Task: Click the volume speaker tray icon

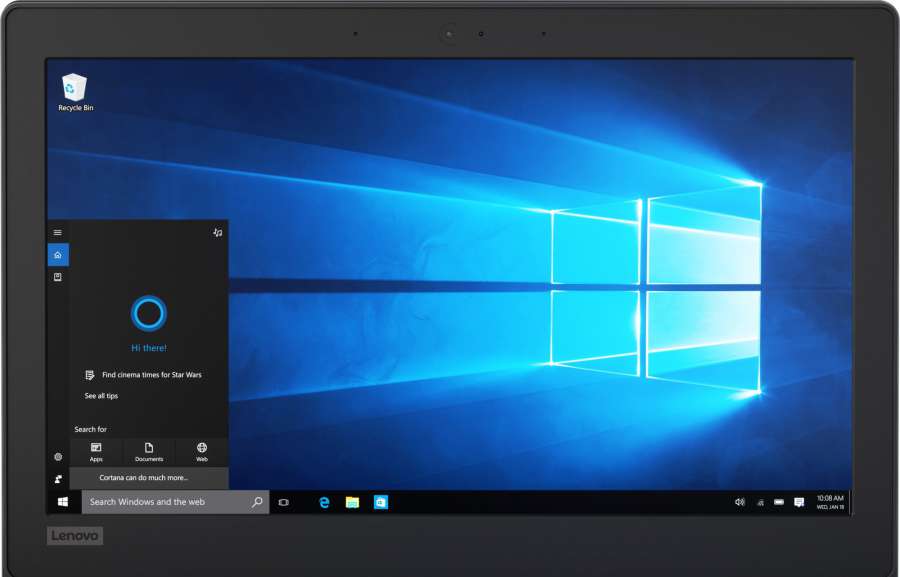Action: 740,502
